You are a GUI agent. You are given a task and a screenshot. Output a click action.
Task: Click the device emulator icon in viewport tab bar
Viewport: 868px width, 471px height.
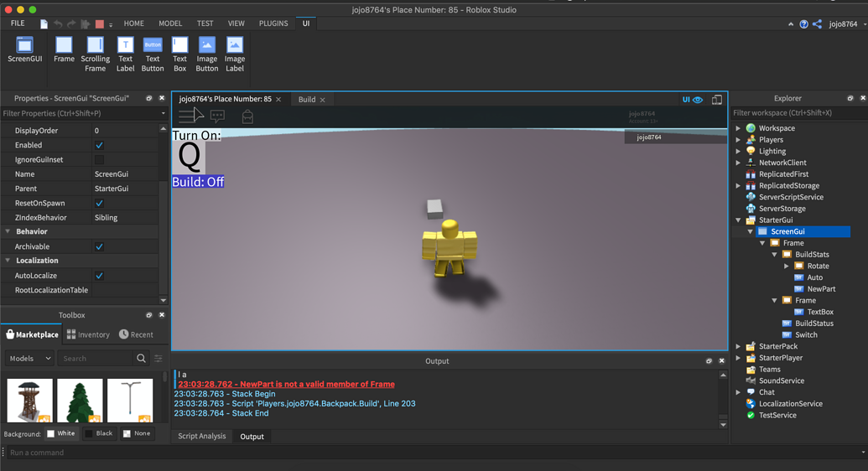717,100
